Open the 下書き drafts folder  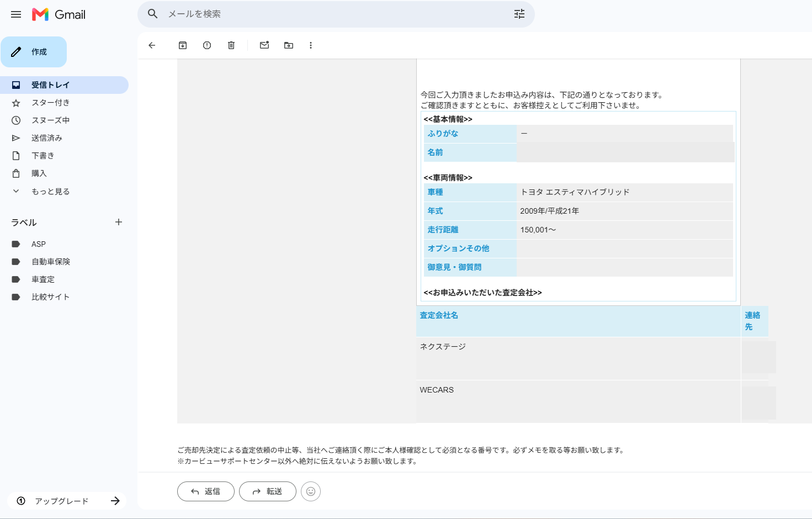pyautogui.click(x=64, y=156)
